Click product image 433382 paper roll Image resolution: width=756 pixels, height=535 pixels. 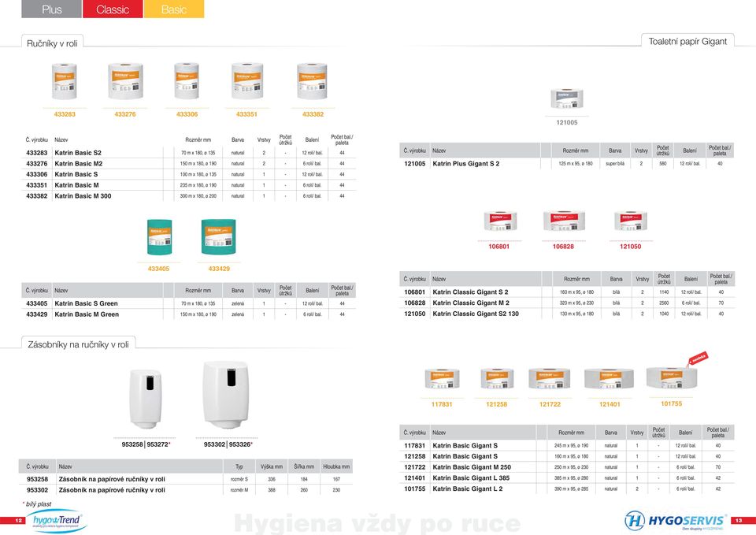tap(313, 81)
